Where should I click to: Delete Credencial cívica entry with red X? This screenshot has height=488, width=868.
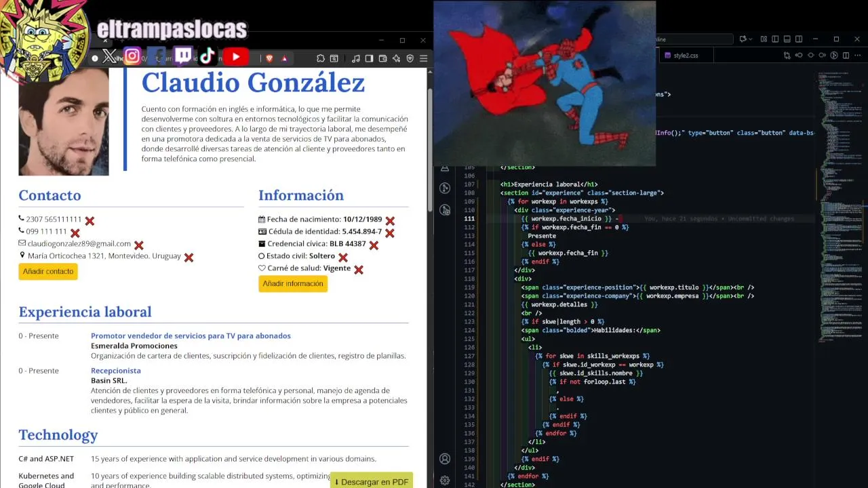(x=374, y=245)
